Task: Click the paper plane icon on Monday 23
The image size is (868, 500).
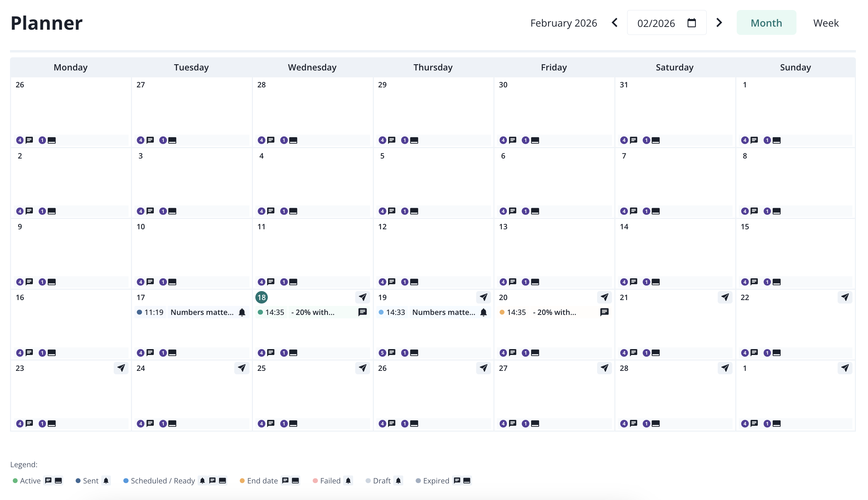Action: click(121, 368)
